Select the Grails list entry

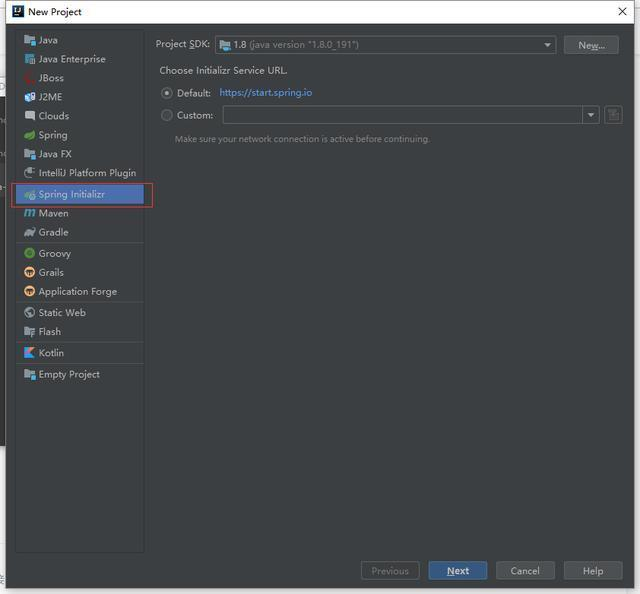(80, 272)
